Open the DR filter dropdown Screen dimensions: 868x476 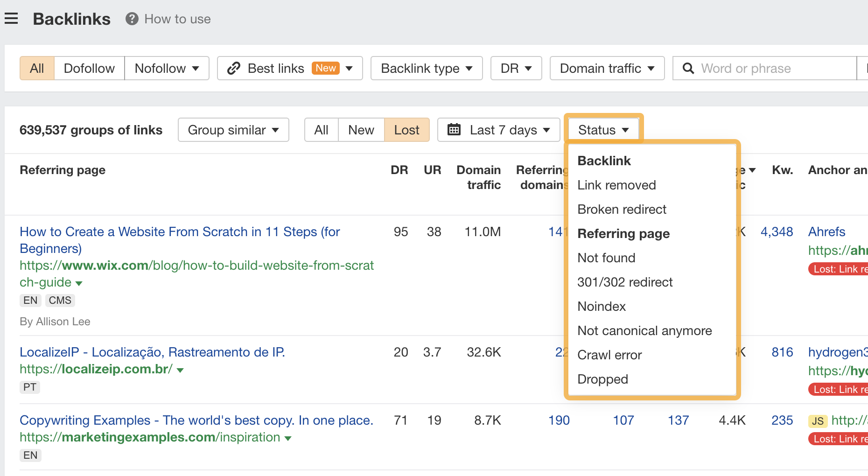(x=516, y=69)
